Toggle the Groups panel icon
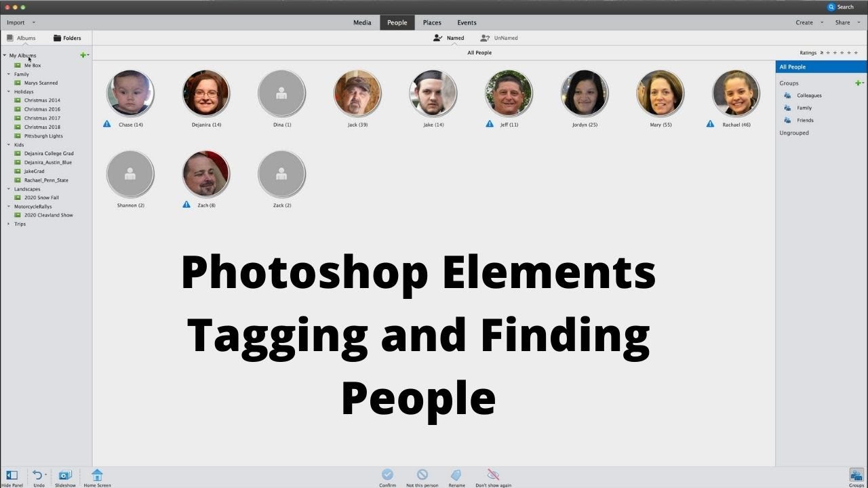This screenshot has width=868, height=488. point(856,475)
